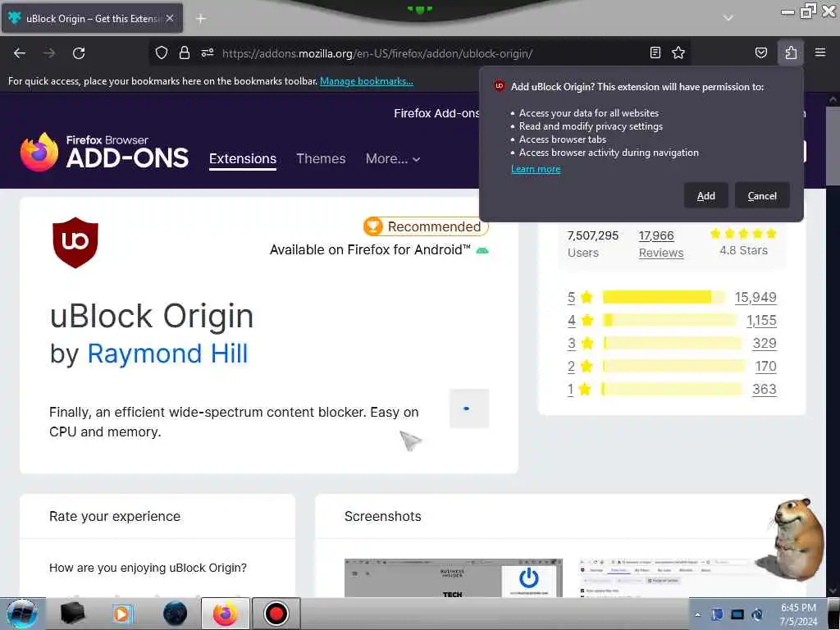
Task: Click the red record button in taskbar
Action: 276,614
